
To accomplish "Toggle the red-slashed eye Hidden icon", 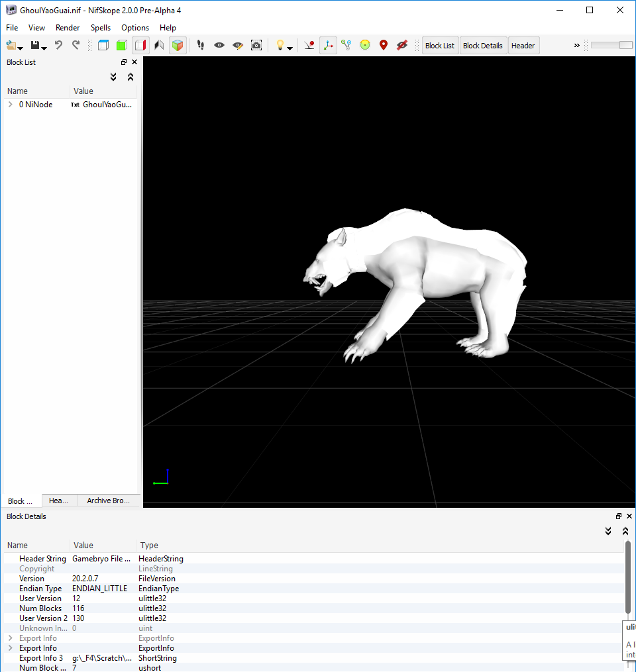I will pos(401,46).
